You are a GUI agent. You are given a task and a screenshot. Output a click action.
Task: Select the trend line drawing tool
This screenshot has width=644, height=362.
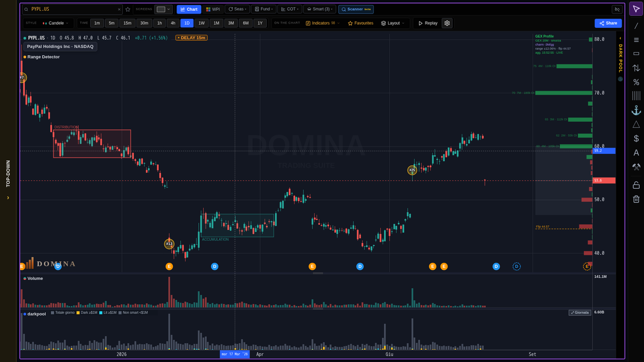(x=636, y=26)
